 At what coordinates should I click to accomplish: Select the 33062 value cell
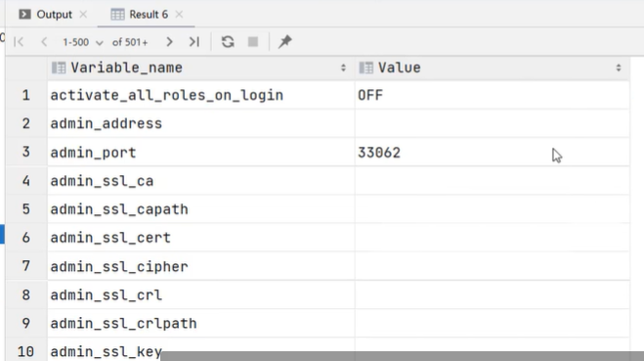[492, 153]
